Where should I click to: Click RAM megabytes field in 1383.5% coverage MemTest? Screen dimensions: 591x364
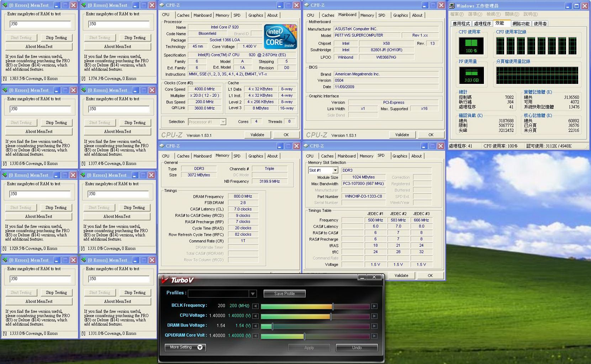tap(40, 24)
